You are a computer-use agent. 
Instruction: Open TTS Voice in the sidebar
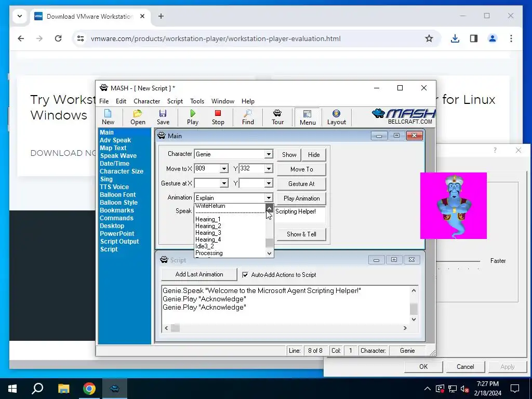pyautogui.click(x=114, y=187)
